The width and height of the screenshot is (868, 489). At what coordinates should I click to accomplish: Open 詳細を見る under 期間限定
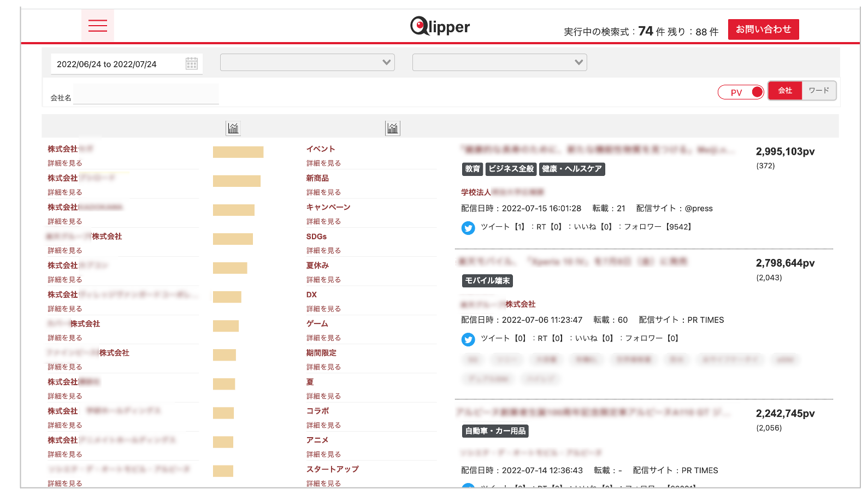(323, 367)
